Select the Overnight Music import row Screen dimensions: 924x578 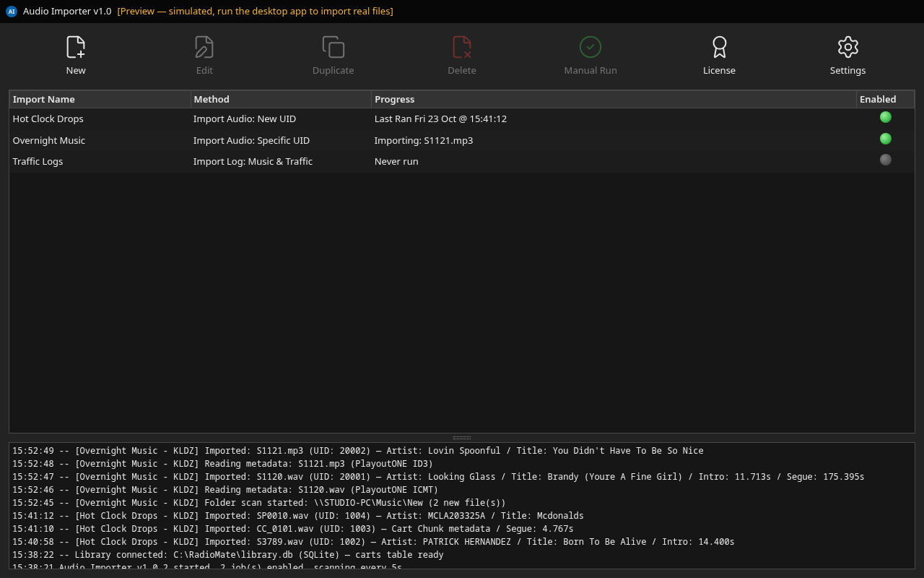462,140
